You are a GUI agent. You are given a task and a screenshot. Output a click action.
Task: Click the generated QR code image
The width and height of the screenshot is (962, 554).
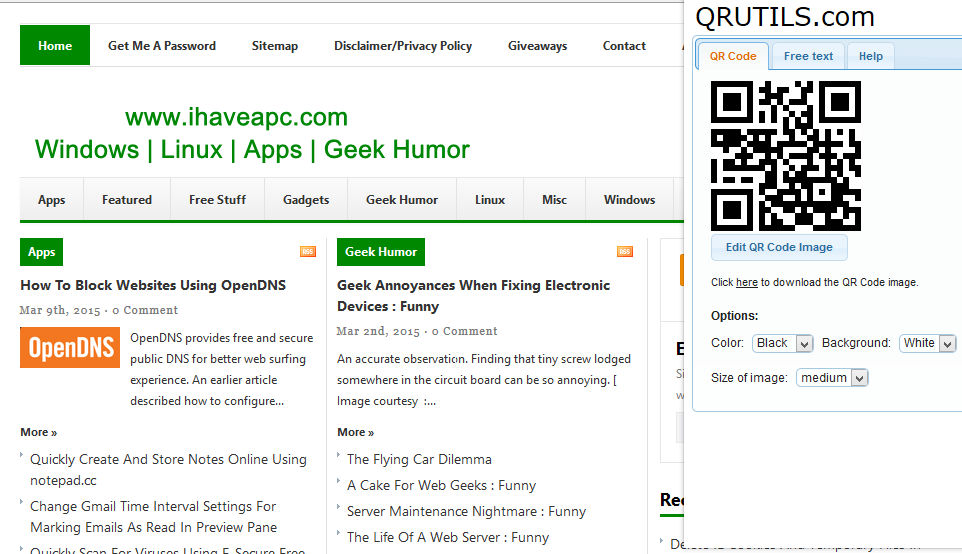click(x=786, y=156)
